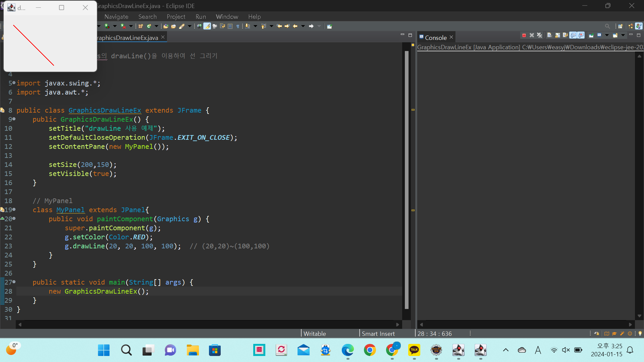Pin the Console view
This screenshot has height=362, width=644.
pos(591,35)
